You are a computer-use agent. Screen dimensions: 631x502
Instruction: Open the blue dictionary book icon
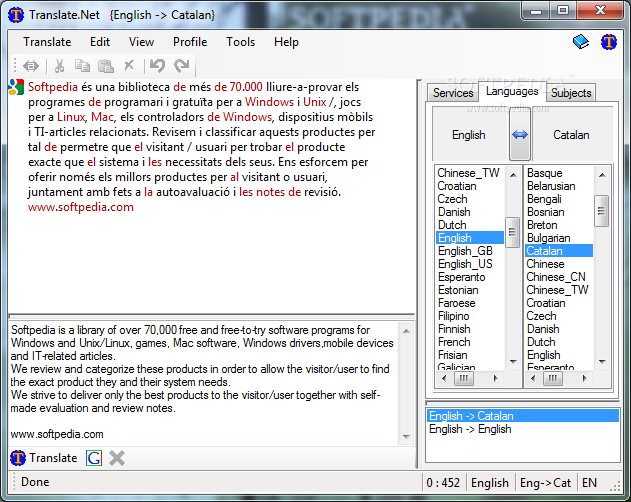[x=581, y=42]
